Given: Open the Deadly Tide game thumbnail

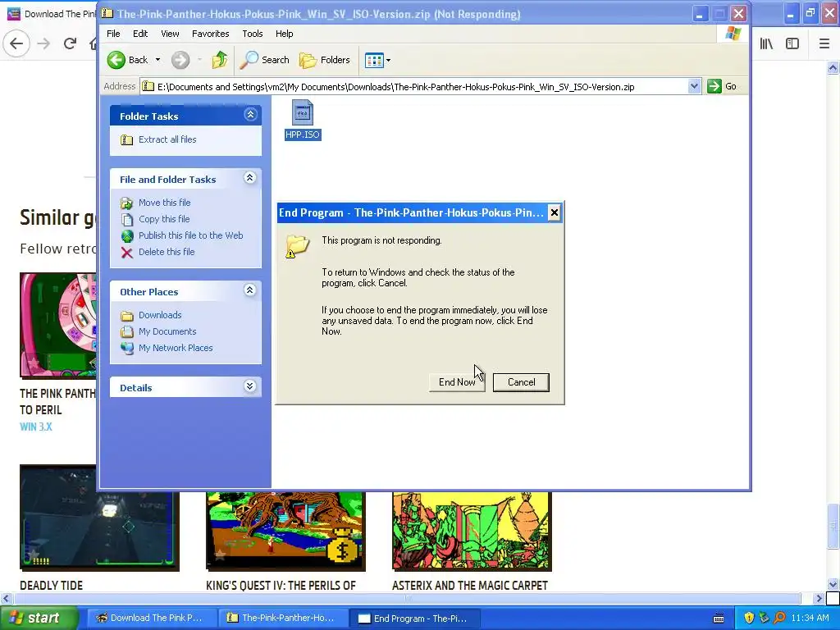Looking at the screenshot, I should click(x=99, y=518).
